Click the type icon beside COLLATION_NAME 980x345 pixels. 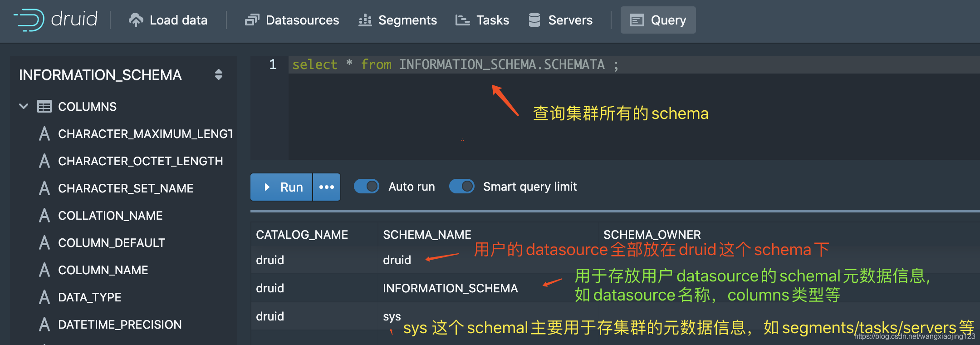click(x=44, y=216)
